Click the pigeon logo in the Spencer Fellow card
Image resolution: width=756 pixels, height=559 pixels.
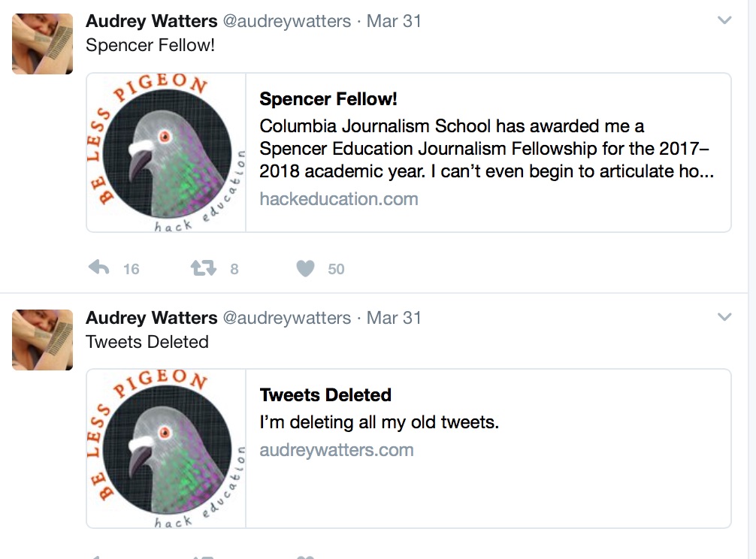tap(166, 153)
